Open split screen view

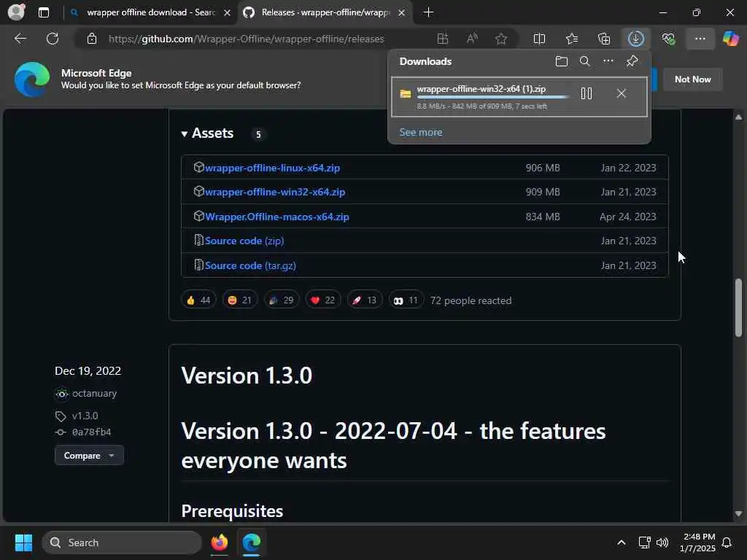coord(539,39)
